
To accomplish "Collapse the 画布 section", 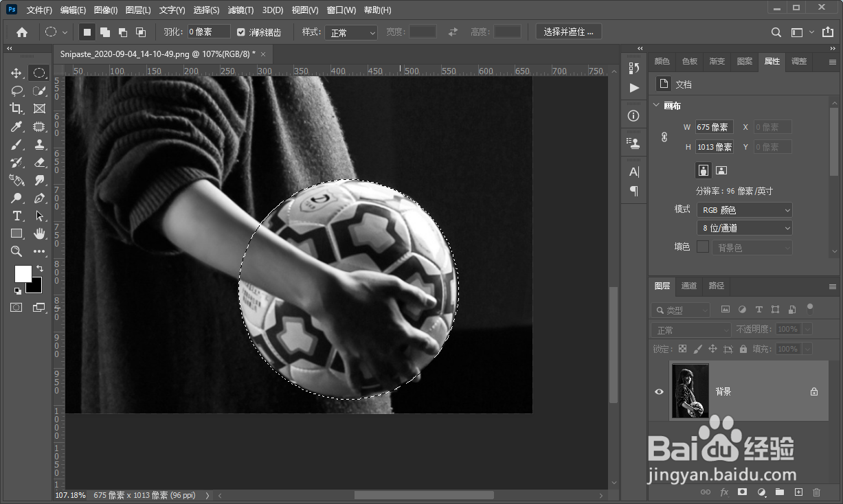I will (x=656, y=106).
